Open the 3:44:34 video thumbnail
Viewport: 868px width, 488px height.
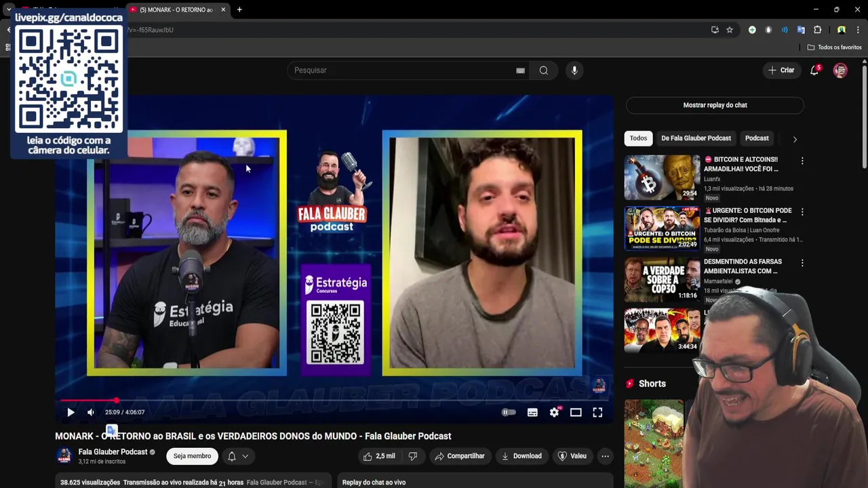[x=662, y=330]
